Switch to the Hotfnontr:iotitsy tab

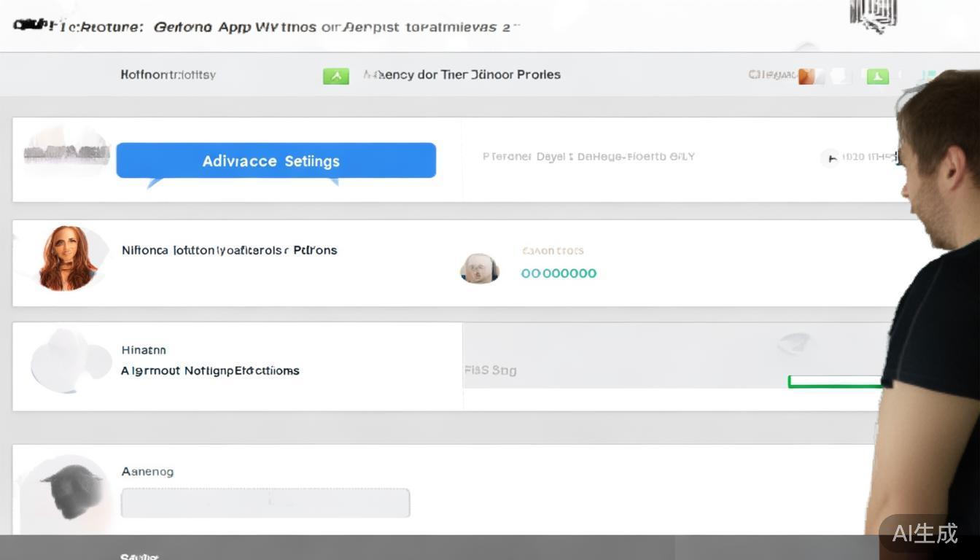coord(168,74)
